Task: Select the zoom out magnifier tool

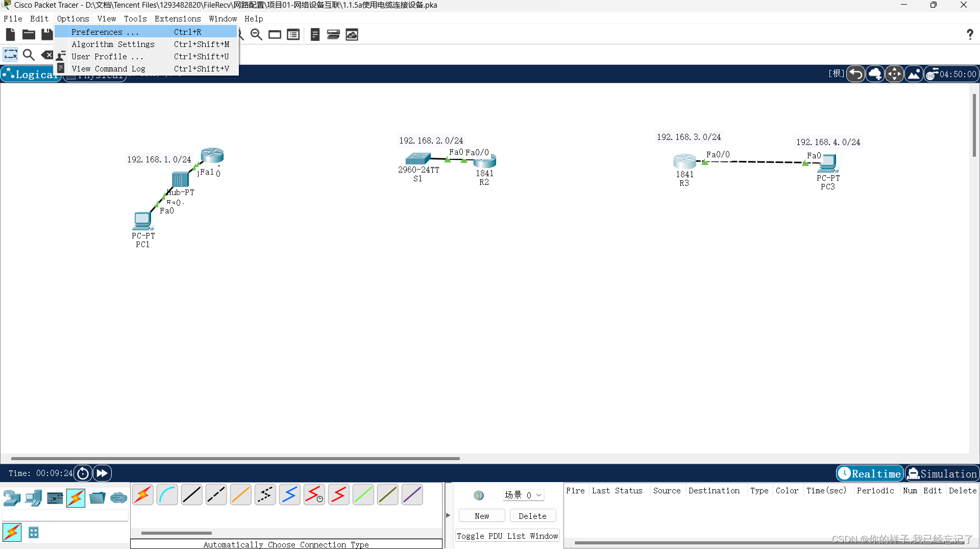Action: [256, 34]
